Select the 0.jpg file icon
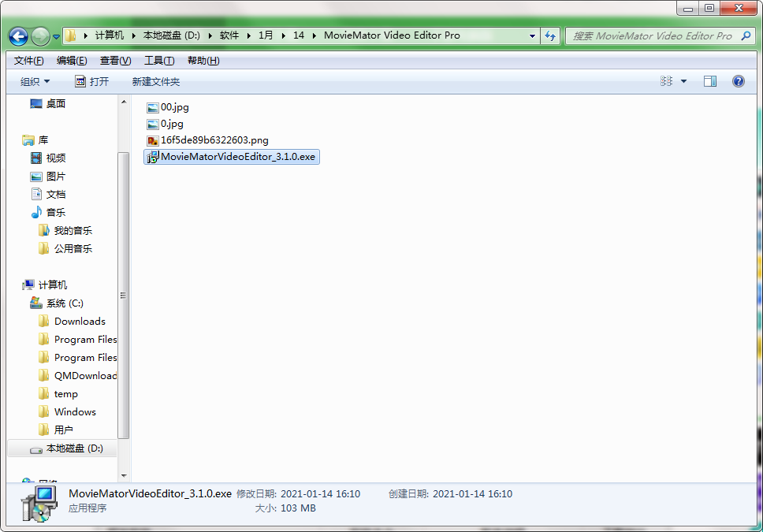This screenshot has width=763, height=532. click(x=153, y=124)
